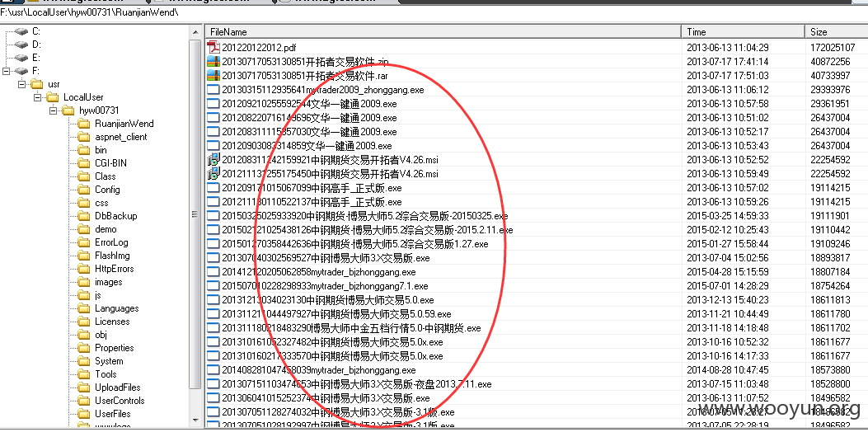
Task: Select 20141212020506285 8mytrader_bjzhonggang.exe file
Action: pos(318,272)
